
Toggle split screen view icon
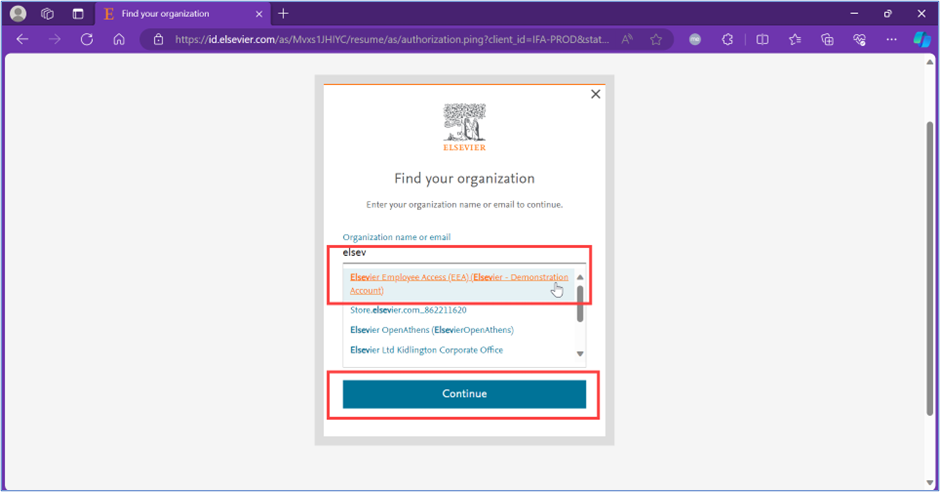click(762, 40)
